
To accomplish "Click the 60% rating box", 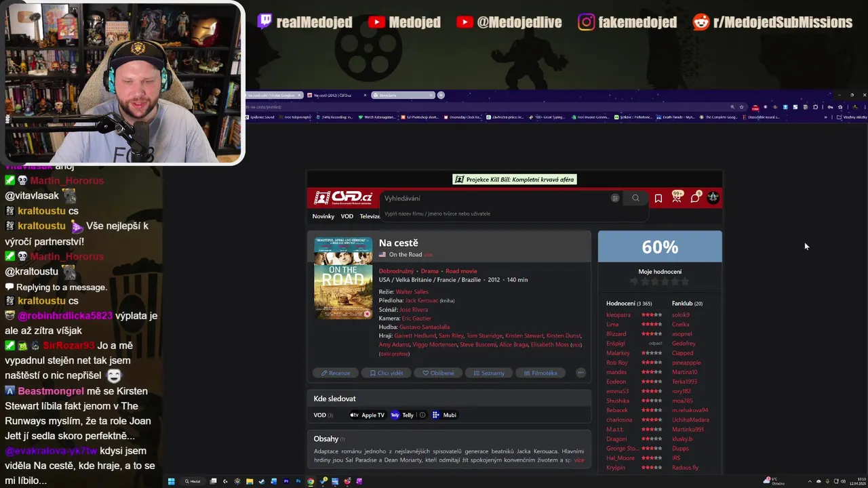I will 660,247.
